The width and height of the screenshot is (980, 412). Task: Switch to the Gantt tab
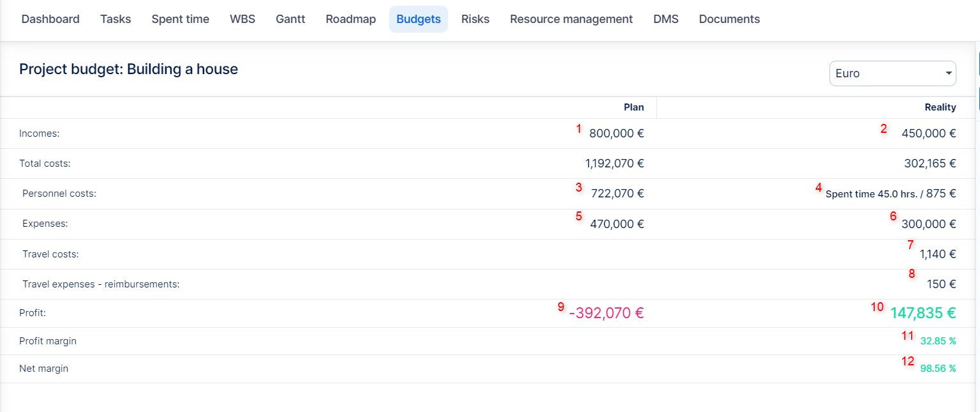coord(290,19)
